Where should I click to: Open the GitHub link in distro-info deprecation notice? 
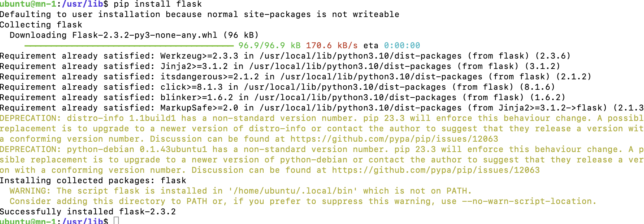point(394,139)
